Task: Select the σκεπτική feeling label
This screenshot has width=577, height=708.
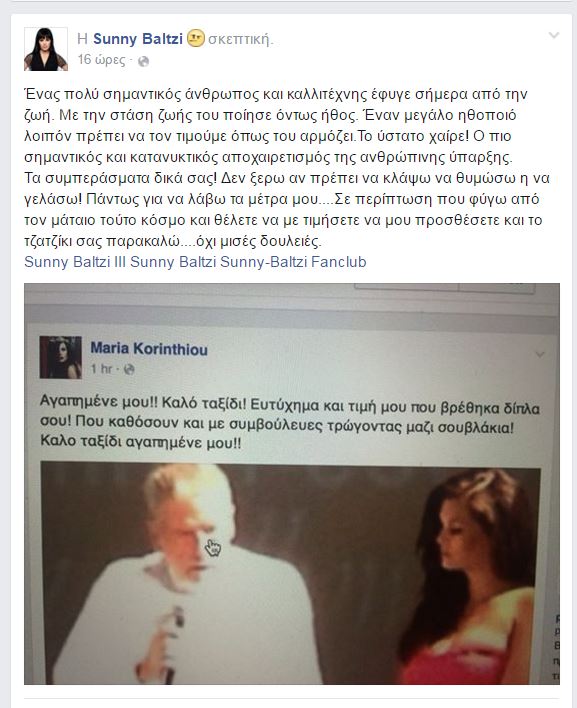Action: pyautogui.click(x=241, y=39)
